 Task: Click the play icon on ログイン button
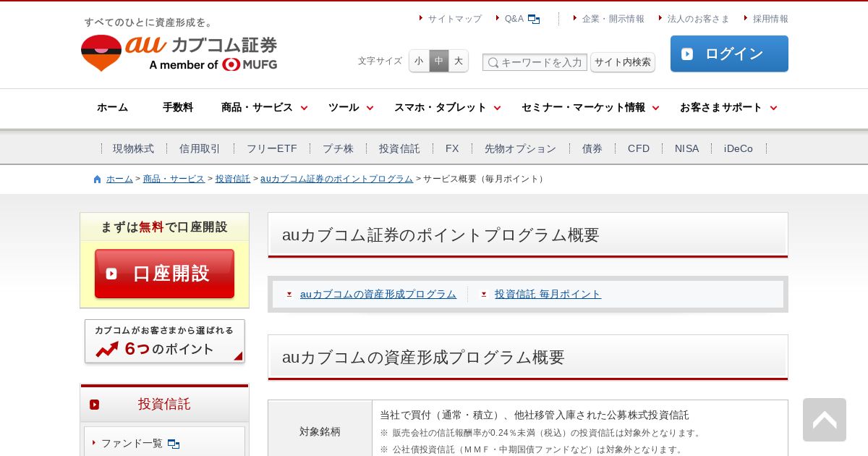[x=687, y=54]
